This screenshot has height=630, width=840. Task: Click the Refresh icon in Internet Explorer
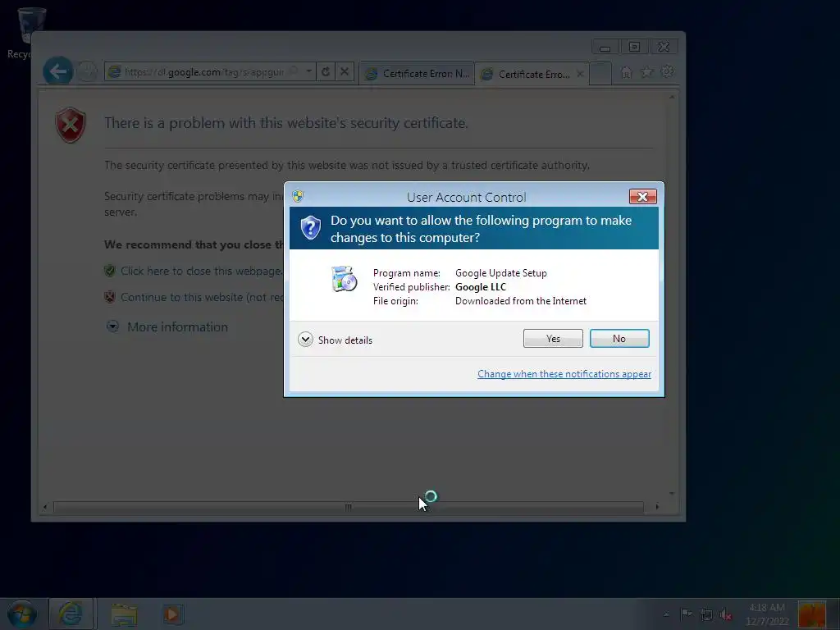click(326, 71)
